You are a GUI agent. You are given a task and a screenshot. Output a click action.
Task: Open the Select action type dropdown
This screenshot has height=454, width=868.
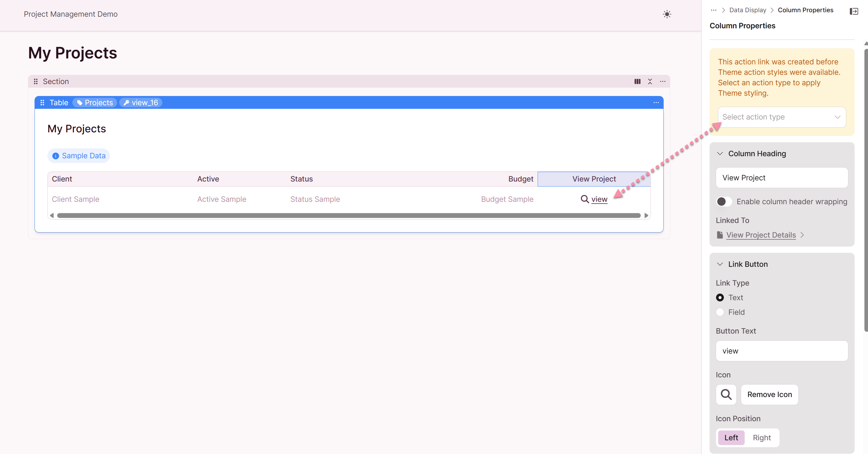(x=781, y=117)
